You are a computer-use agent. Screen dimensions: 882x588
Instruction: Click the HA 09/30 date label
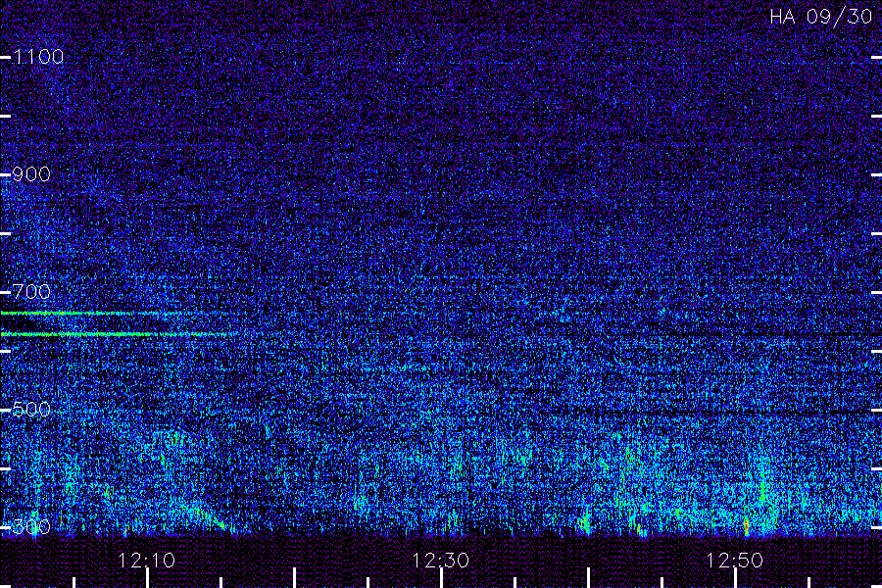coord(820,17)
